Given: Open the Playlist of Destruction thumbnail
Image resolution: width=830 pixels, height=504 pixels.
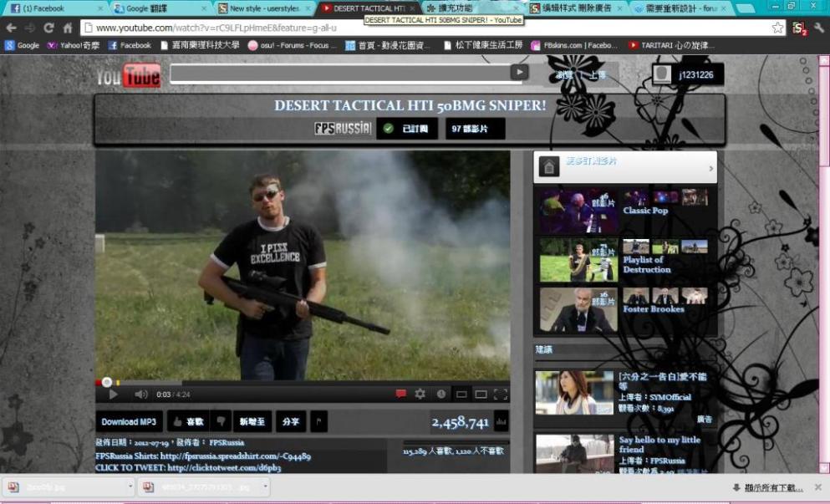Looking at the screenshot, I should (578, 260).
